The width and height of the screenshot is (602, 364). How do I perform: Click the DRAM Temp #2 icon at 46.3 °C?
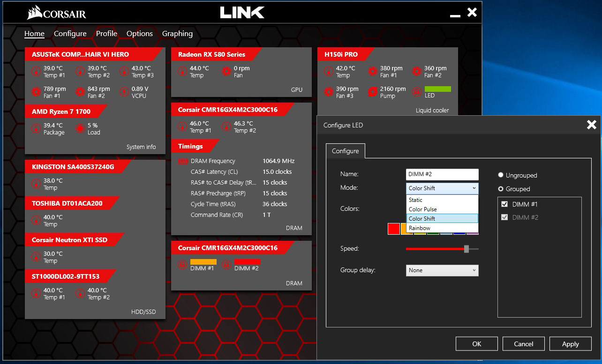pyautogui.click(x=226, y=126)
